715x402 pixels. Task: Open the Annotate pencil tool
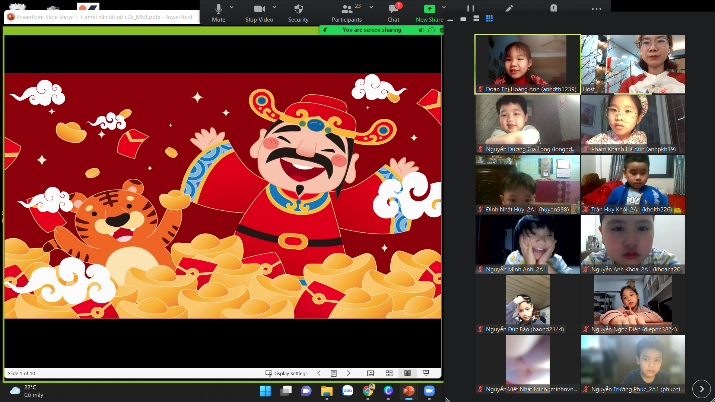510,9
